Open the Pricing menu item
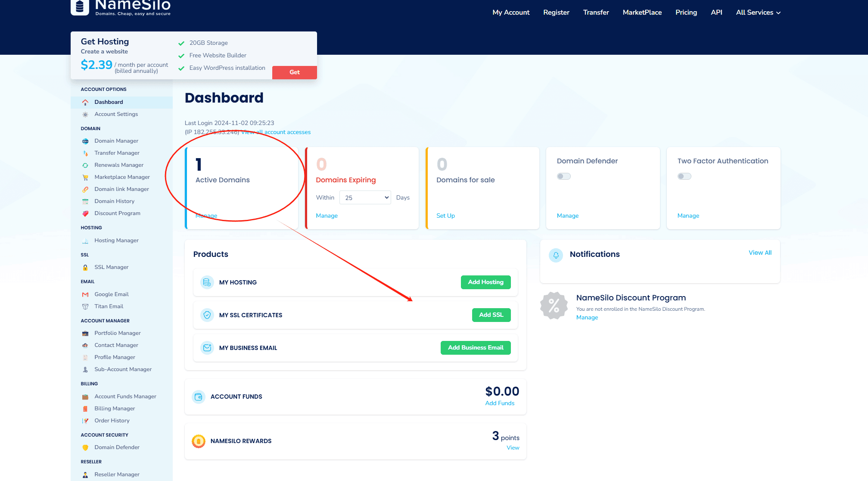This screenshot has width=868, height=481. [686, 12]
